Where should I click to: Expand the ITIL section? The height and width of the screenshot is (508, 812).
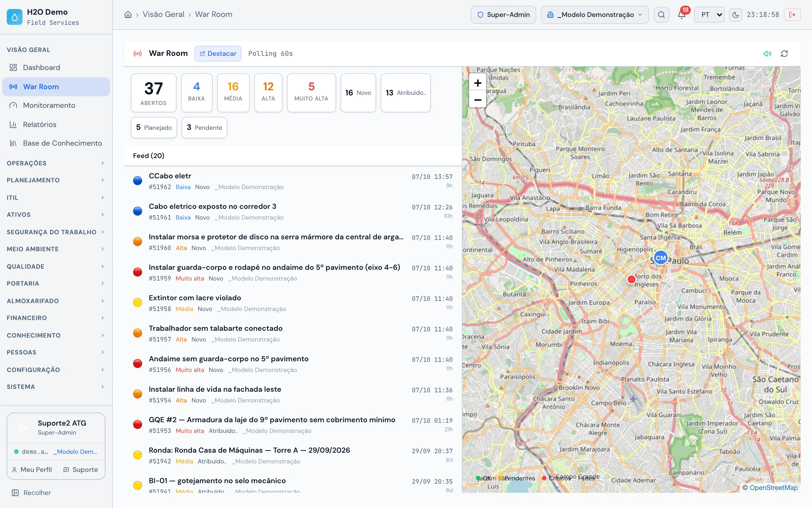(x=56, y=198)
